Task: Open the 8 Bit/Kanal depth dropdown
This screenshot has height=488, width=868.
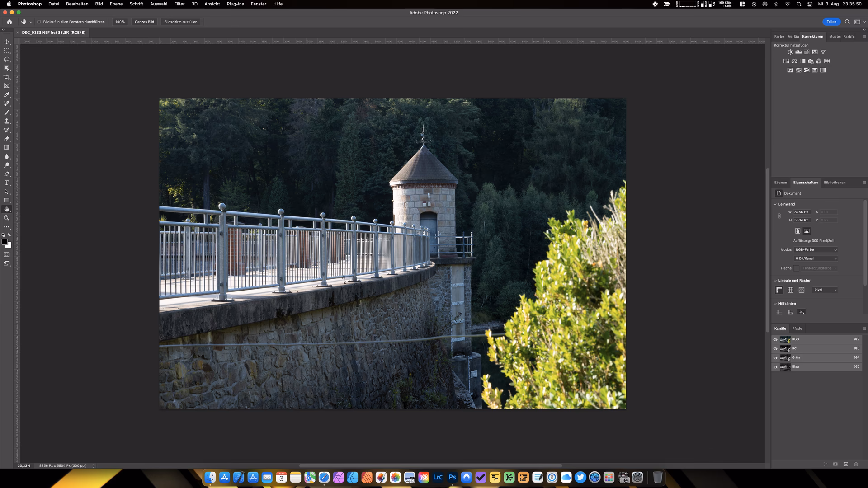Action: [x=816, y=258]
